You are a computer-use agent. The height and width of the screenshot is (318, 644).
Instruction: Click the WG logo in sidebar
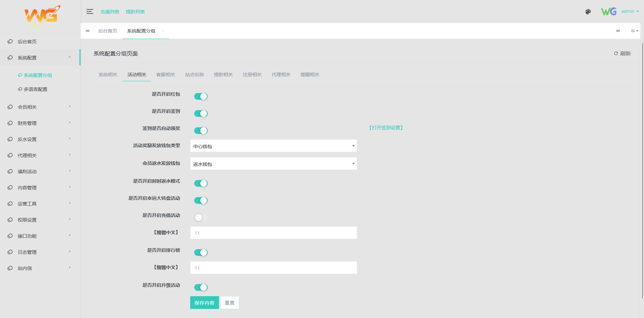pos(42,16)
